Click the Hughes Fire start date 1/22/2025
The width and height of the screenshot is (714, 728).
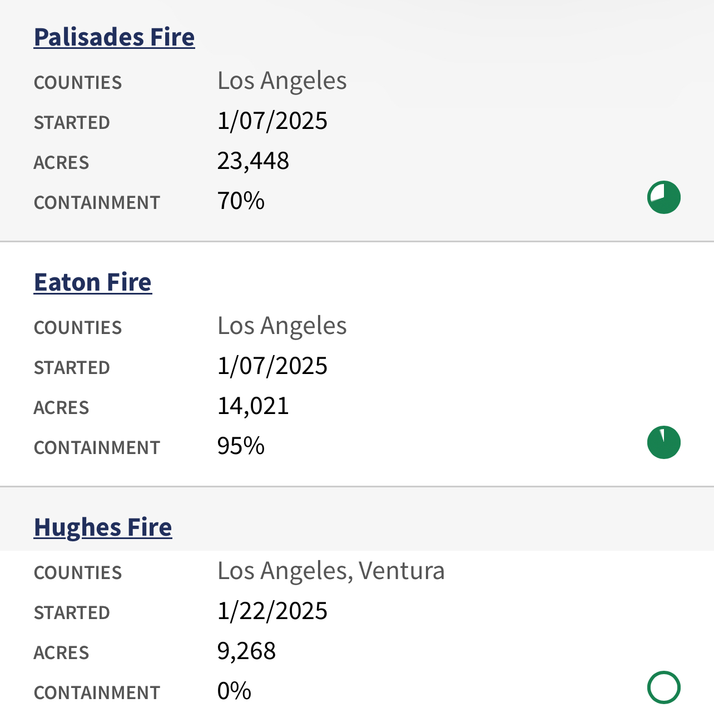point(272,611)
